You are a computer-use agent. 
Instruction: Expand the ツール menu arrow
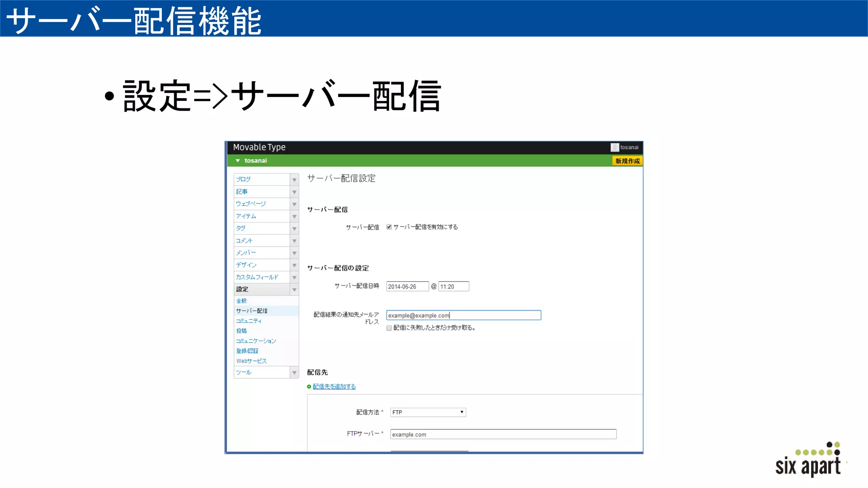[294, 373]
